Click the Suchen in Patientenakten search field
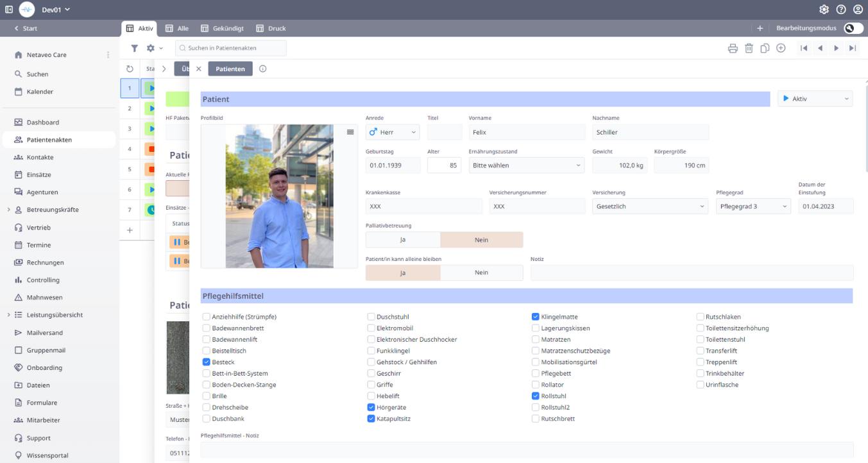 [231, 48]
